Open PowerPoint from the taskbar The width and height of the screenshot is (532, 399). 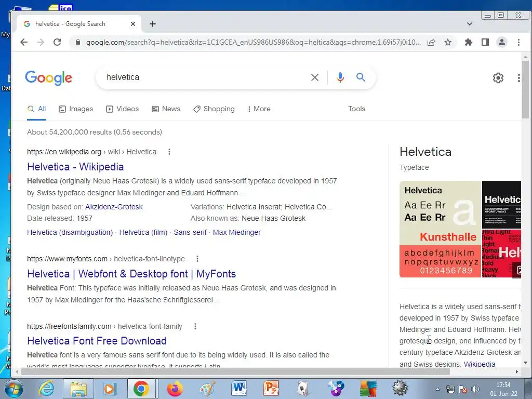(271, 389)
